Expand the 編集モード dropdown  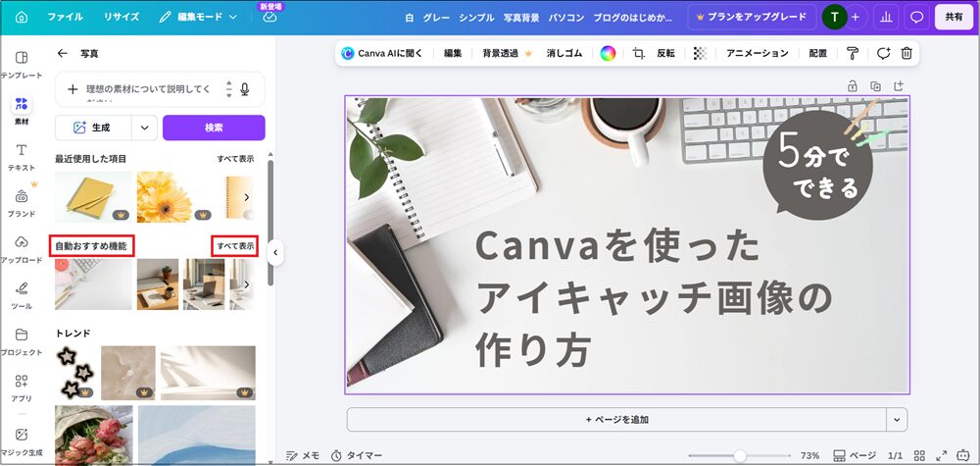pos(198,17)
